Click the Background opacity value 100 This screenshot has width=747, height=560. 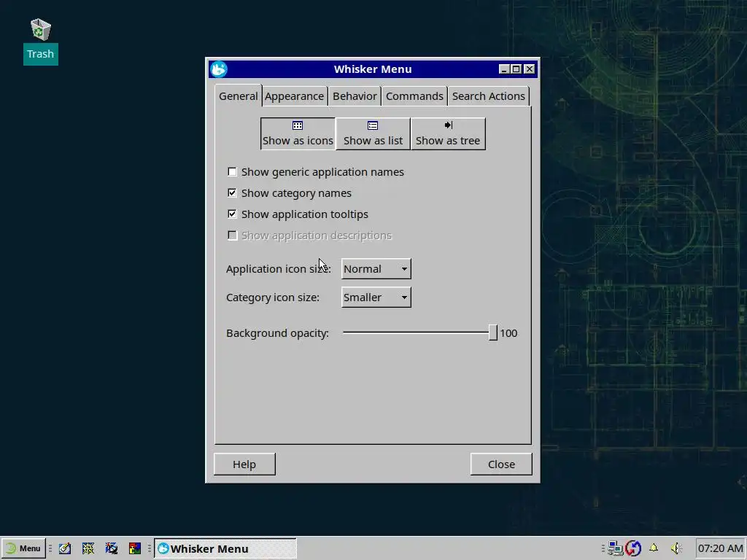508,333
